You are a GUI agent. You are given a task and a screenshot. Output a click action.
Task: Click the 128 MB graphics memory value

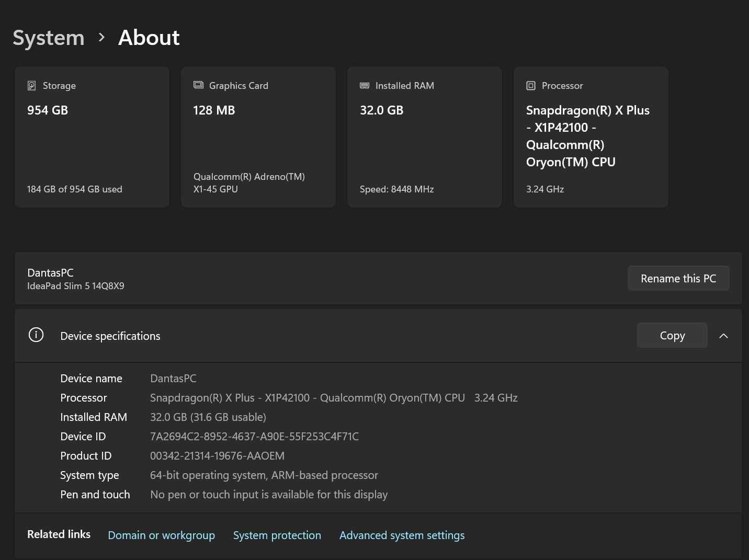[214, 110]
